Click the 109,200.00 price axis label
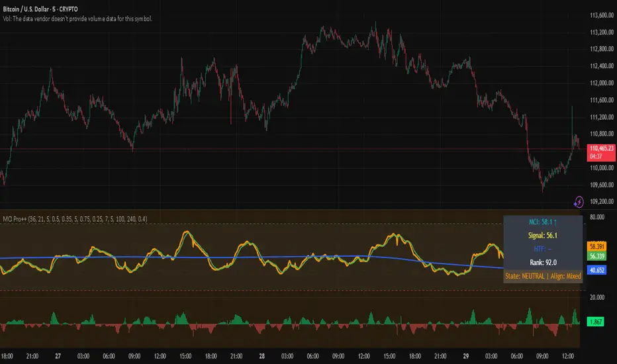Image resolution: width=617 pixels, height=364 pixels. tap(599, 202)
